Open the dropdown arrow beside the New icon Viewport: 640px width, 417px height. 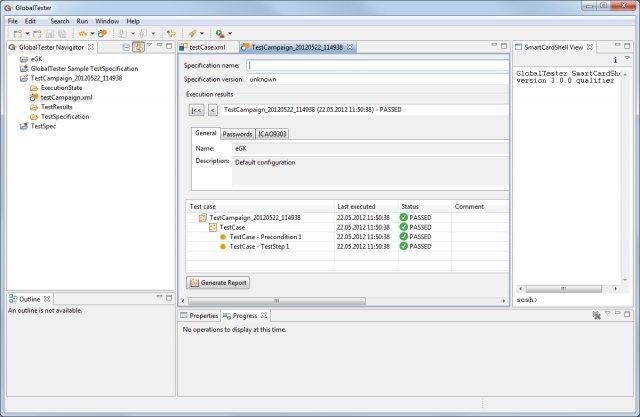point(26,33)
